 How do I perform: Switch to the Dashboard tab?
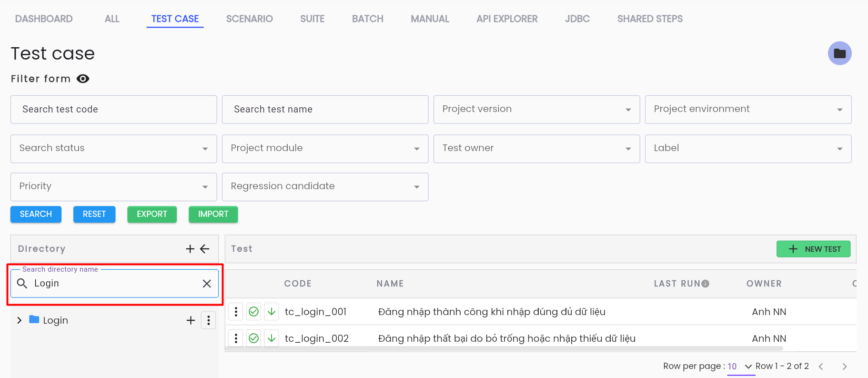[x=44, y=19]
